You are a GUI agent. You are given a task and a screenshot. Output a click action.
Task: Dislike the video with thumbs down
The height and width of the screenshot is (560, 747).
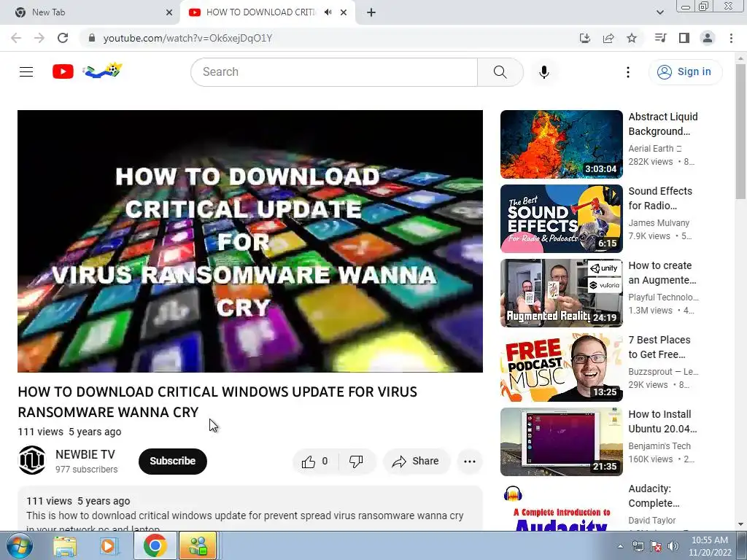(x=356, y=461)
